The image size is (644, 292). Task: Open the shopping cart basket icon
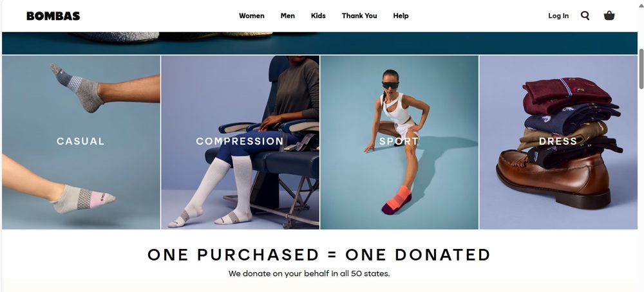click(609, 16)
